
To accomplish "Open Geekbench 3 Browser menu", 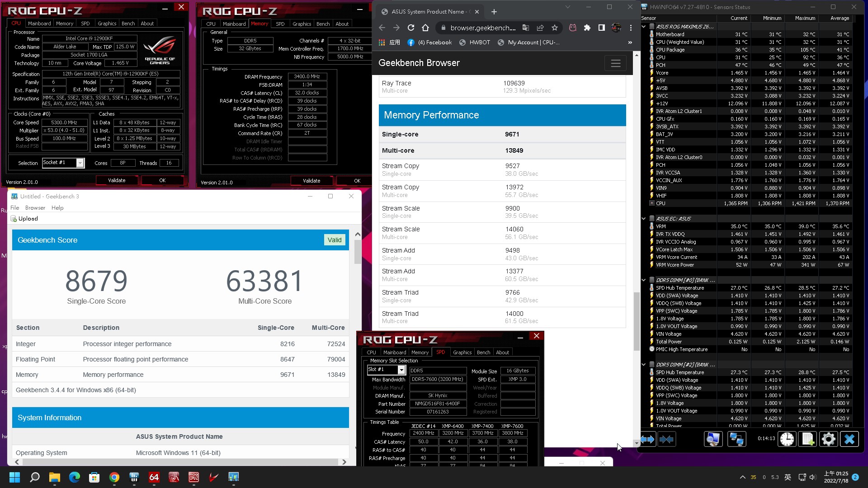I will 35,208.
